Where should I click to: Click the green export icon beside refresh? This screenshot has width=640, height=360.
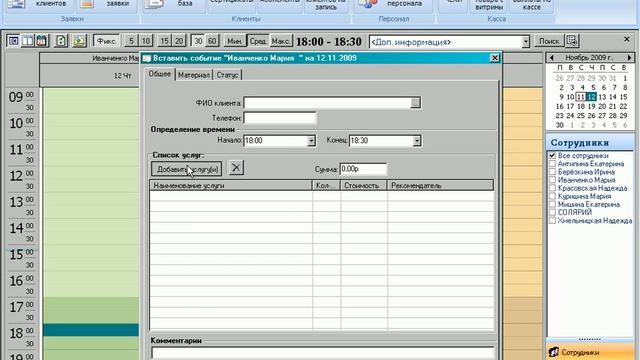[x=79, y=41]
